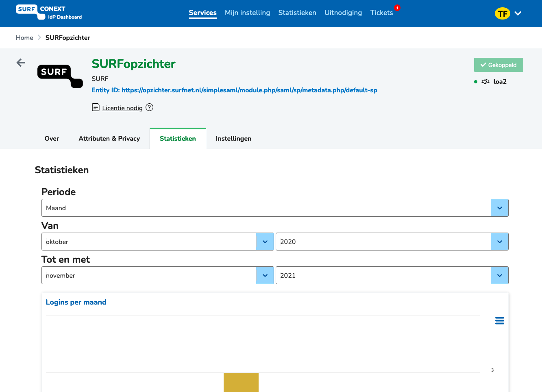Image resolution: width=542 pixels, height=392 pixels.
Task: Switch to the Instellingen tab
Action: [x=233, y=139]
